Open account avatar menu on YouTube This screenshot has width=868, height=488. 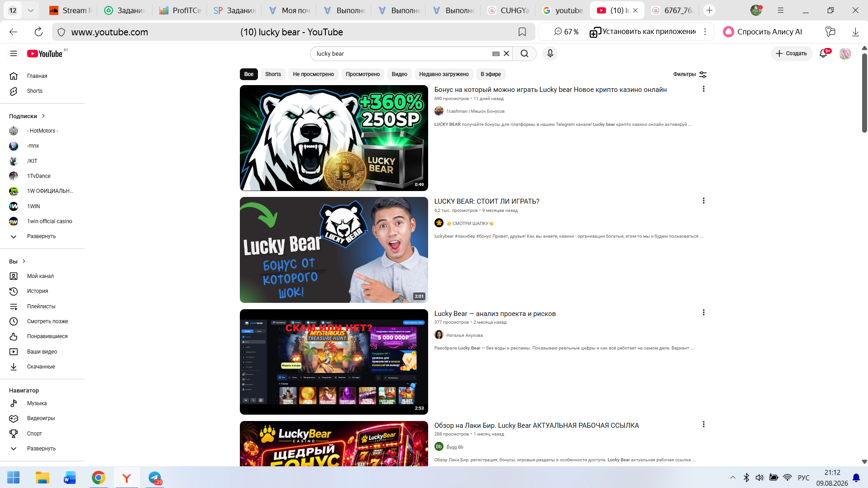pyautogui.click(x=845, y=53)
